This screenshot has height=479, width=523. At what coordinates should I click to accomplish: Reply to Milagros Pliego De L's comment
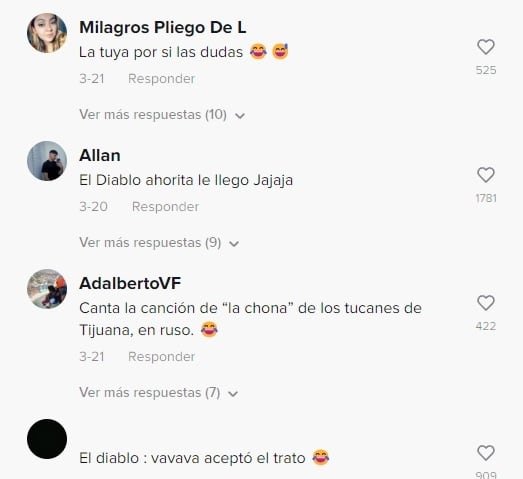click(161, 79)
